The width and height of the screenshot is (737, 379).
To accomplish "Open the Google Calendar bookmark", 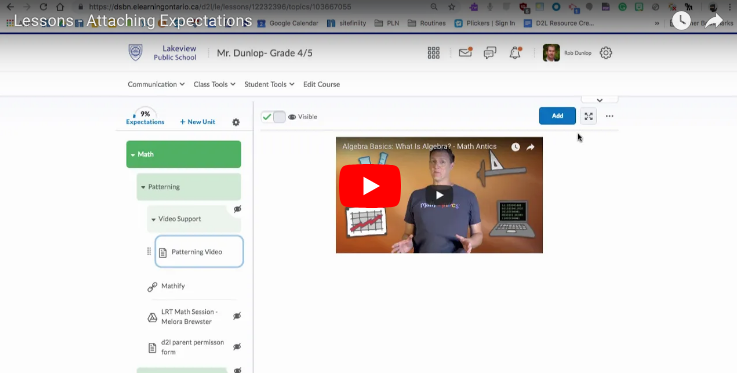I will pyautogui.click(x=288, y=23).
